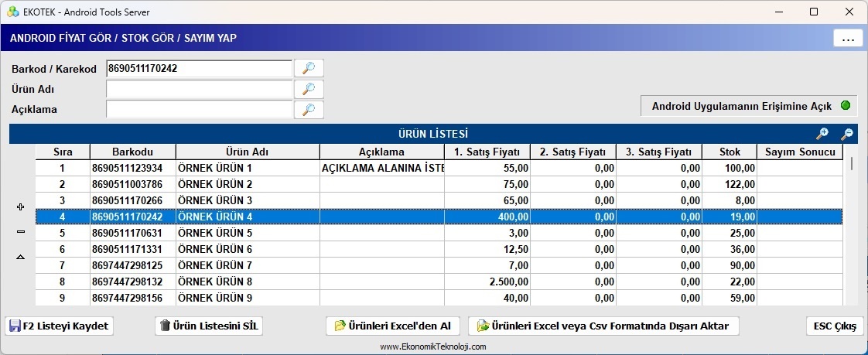Click into the Ürün Adı input field
This screenshot has height=355, width=868.
pos(199,89)
